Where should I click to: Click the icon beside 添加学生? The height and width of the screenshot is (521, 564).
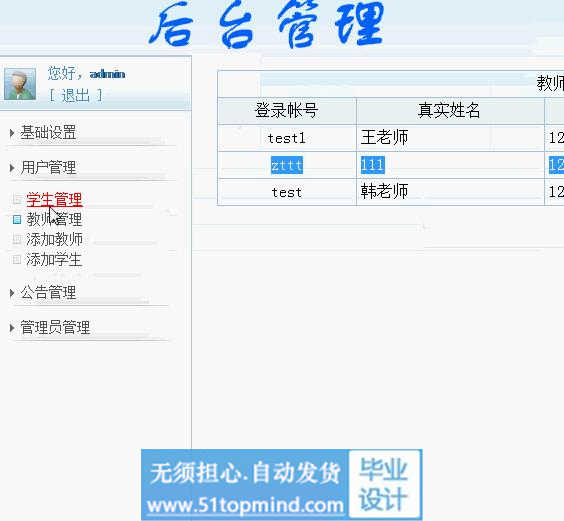click(x=17, y=259)
